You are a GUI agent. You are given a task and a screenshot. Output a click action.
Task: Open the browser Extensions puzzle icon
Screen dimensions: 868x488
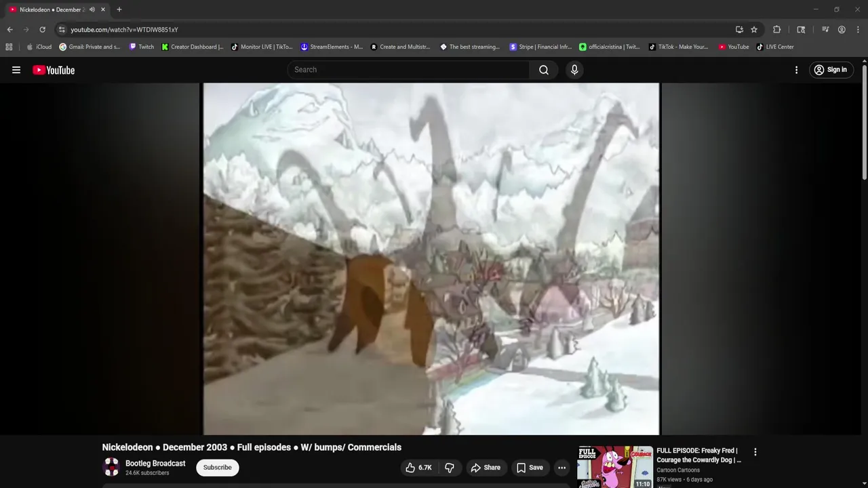coord(777,30)
